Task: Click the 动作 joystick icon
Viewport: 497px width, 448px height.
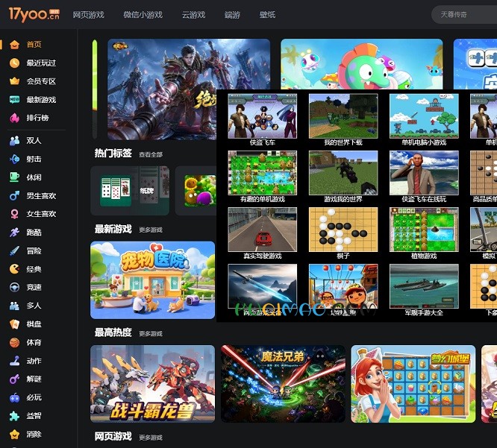Action: tap(14, 361)
